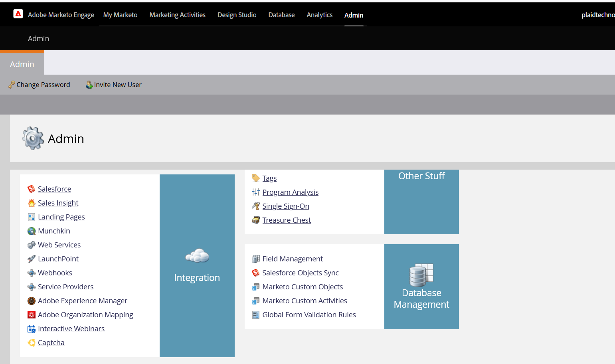Open the Webhooks link

point(55,273)
